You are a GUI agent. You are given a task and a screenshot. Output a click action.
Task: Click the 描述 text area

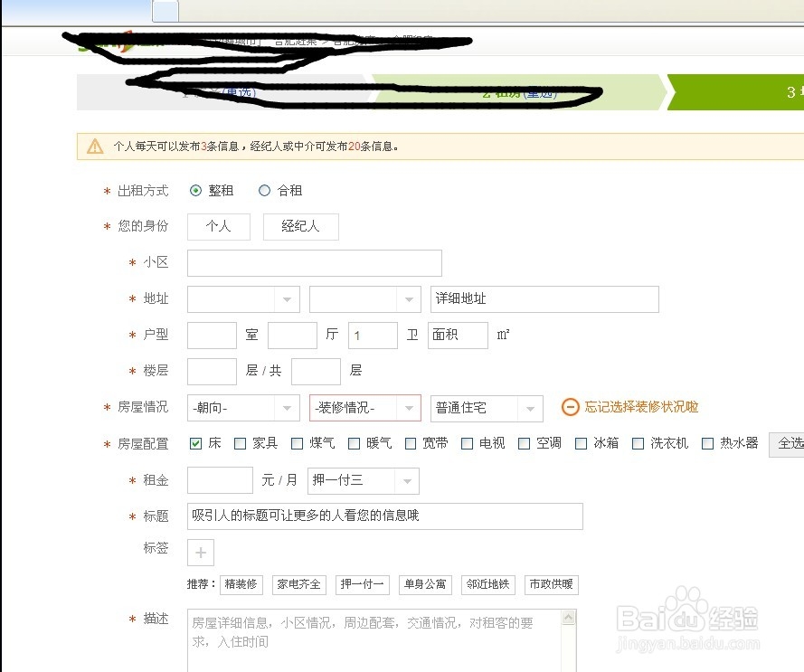tap(382, 640)
